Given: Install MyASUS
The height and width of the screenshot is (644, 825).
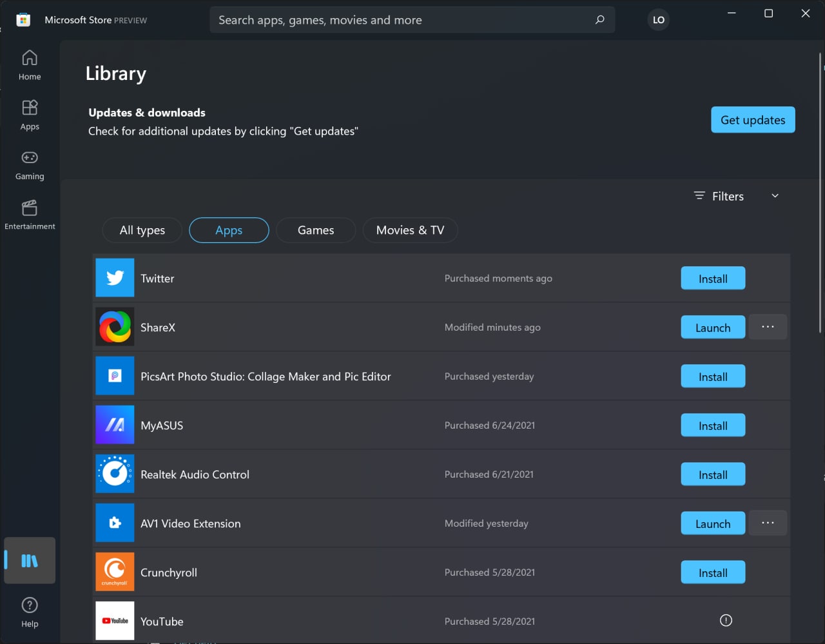Looking at the screenshot, I should tap(713, 425).
